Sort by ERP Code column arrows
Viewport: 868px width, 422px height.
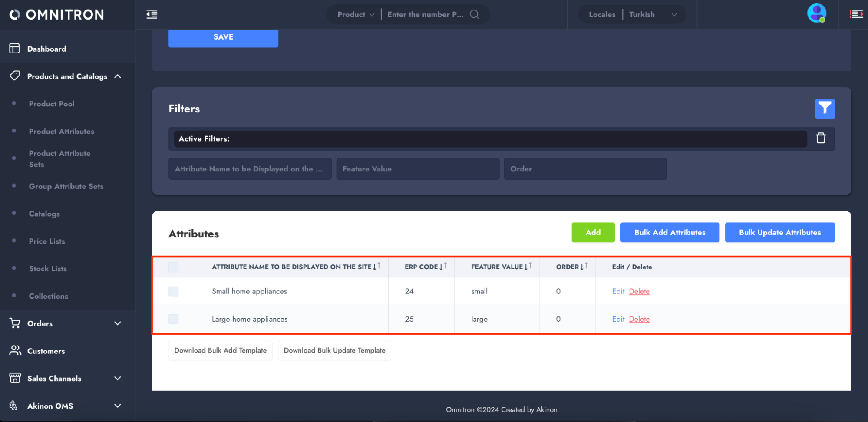coord(443,267)
